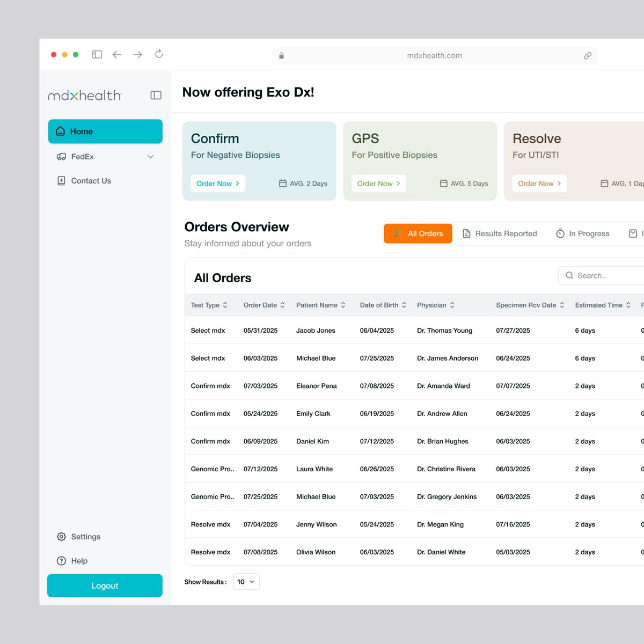The image size is (644, 644).
Task: Click the calendar icon on Resolve card
Action: click(604, 184)
